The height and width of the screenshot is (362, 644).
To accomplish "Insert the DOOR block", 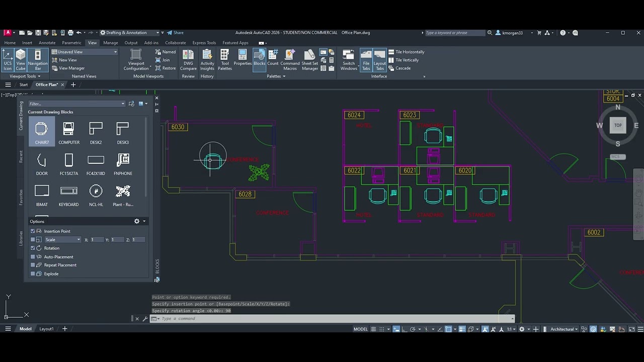I will [42, 163].
